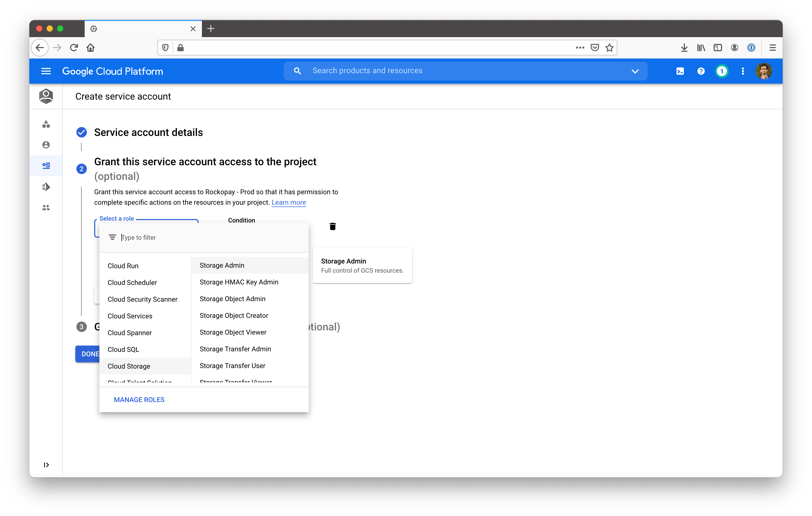Open the three-dot settings menu in header
This screenshot has height=516, width=812.
(742, 71)
